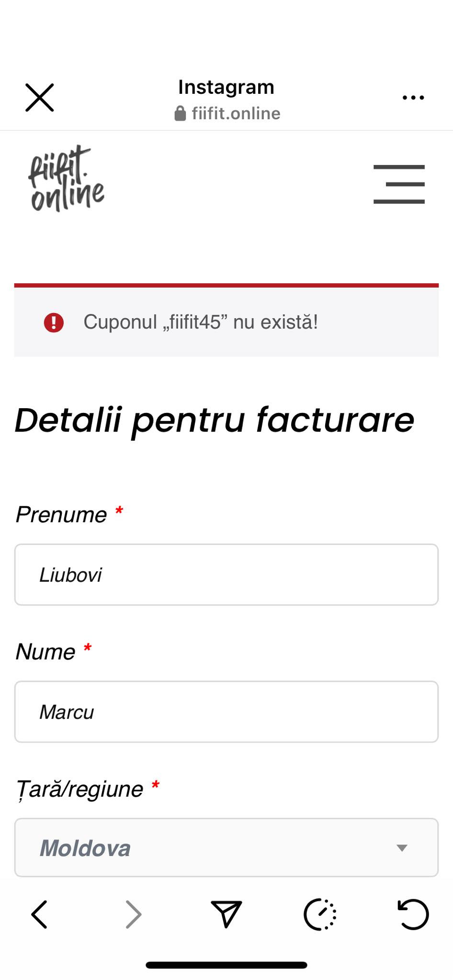
Task: Go back with the left chevron
Action: [x=39, y=914]
